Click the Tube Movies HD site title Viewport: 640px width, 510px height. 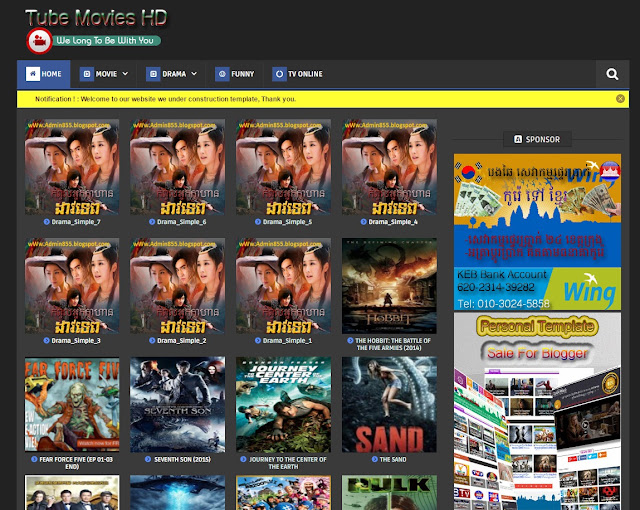point(96,18)
